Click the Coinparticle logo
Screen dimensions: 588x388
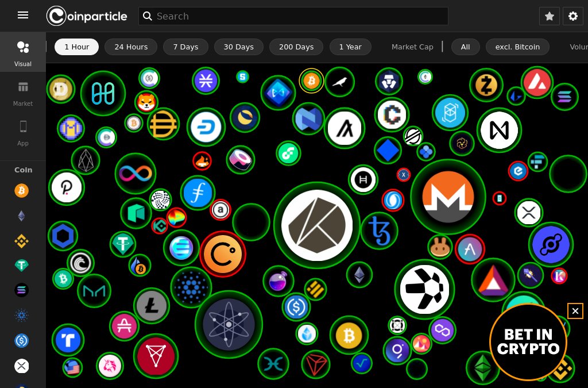pos(87,16)
